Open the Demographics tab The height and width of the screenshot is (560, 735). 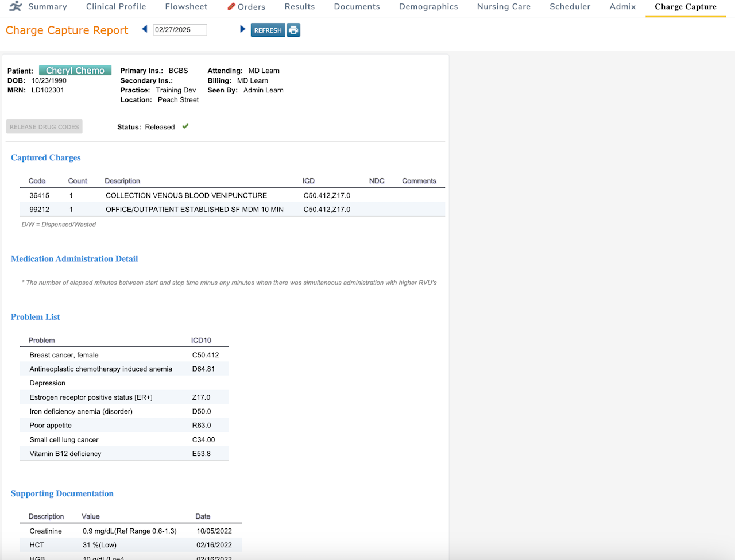428,6
